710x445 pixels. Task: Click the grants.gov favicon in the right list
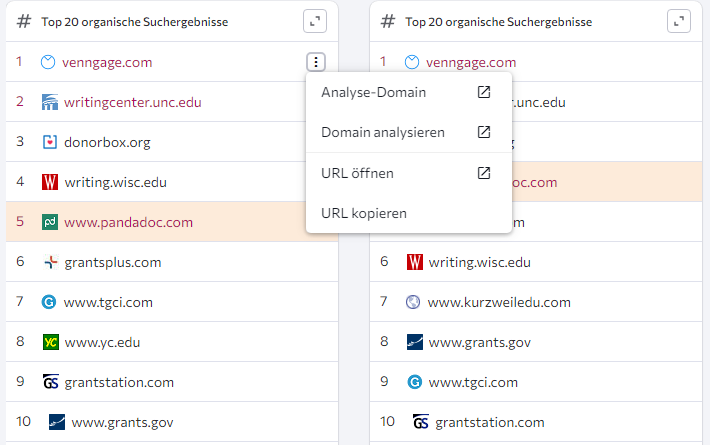(415, 342)
